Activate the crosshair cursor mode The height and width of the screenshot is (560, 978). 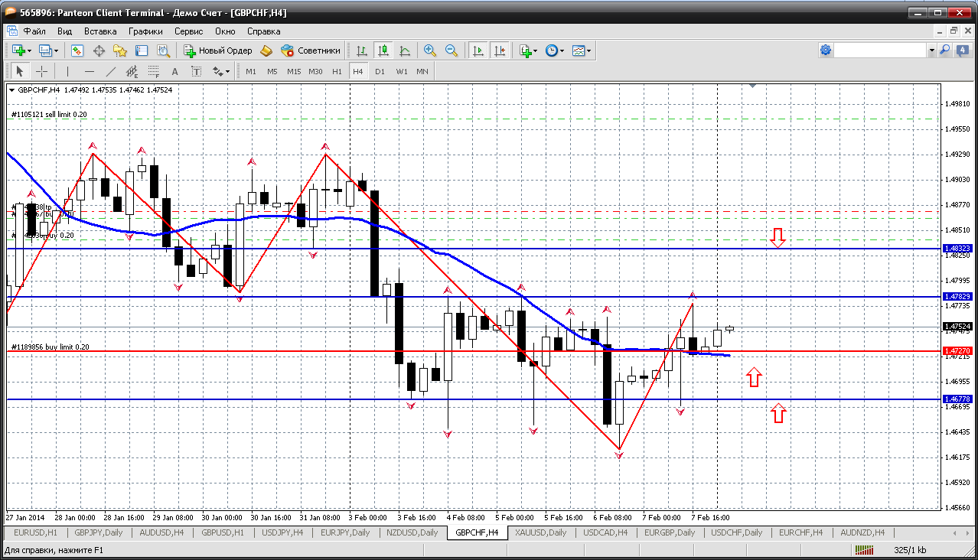tap(41, 71)
